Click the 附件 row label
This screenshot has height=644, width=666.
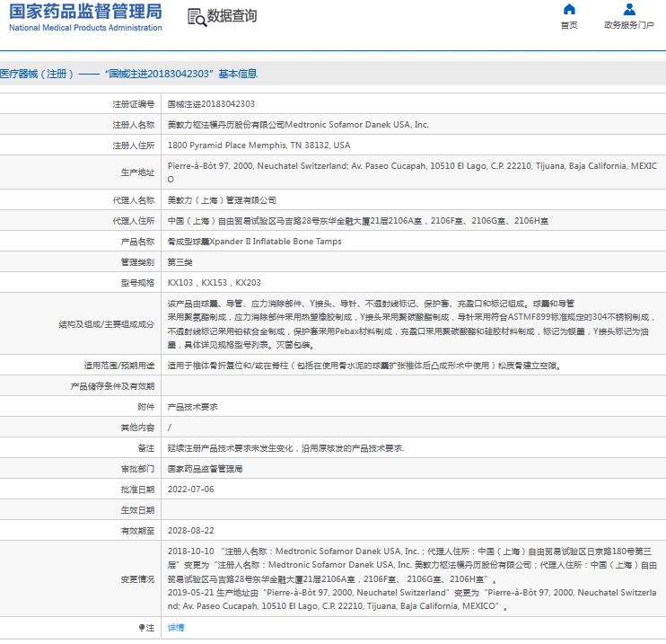tap(146, 407)
